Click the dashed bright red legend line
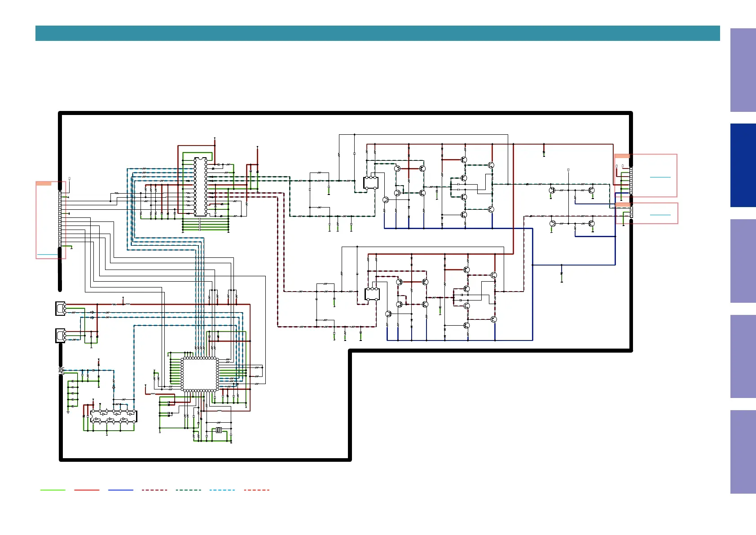The height and width of the screenshot is (535, 756). pyautogui.click(x=257, y=490)
